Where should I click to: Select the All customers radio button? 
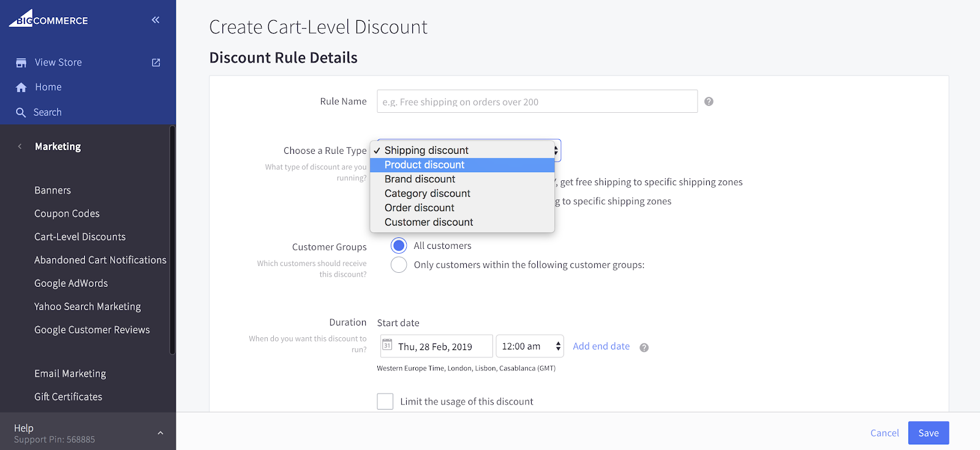[399, 246]
